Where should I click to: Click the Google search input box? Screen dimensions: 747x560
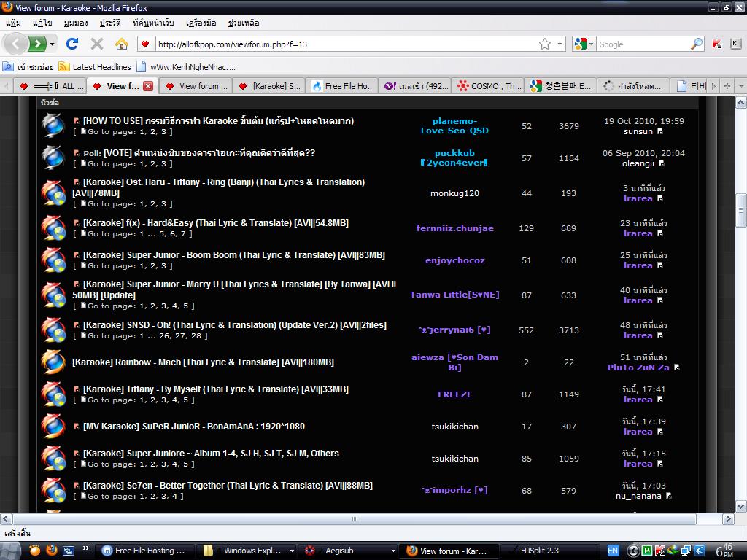[x=643, y=44]
